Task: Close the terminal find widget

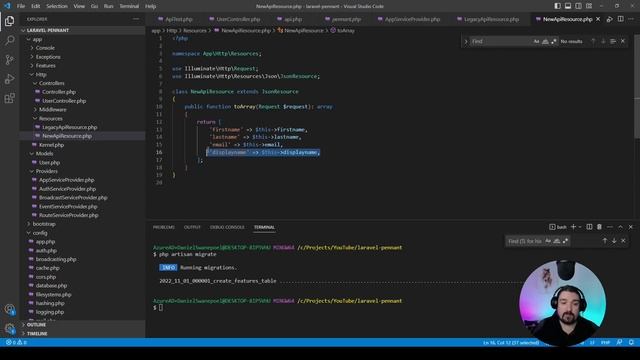Action: point(623,241)
